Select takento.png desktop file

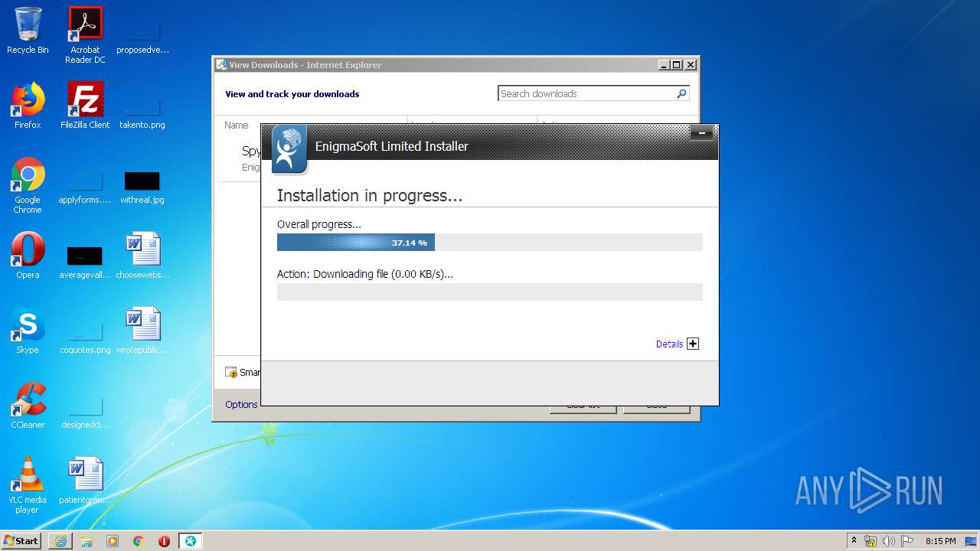point(142,110)
